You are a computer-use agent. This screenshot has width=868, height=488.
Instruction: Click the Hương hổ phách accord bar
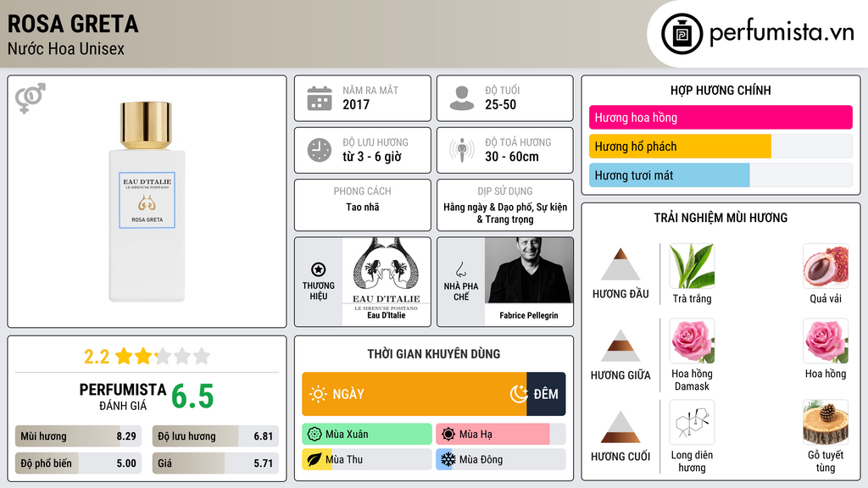pos(721,146)
